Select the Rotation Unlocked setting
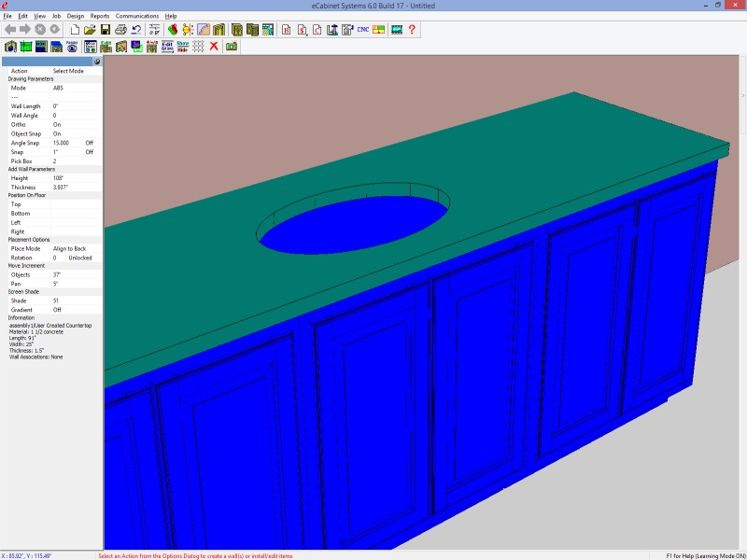Screen dimensions: 747x560 coord(79,258)
